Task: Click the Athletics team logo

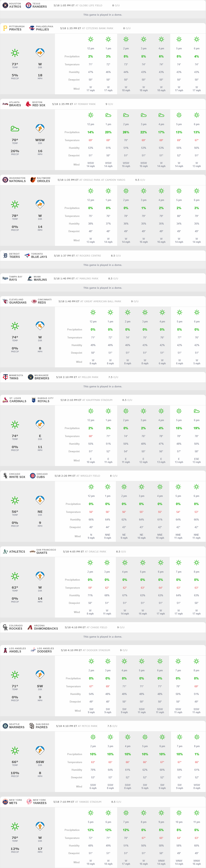Action: (5, 552)
